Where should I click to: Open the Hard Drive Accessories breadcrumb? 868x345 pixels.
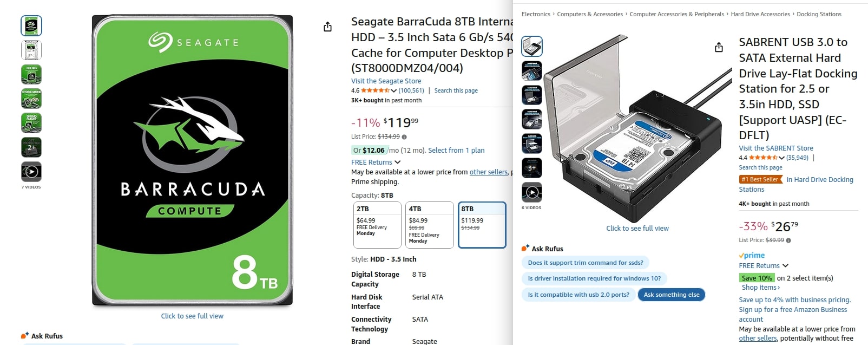tap(760, 14)
